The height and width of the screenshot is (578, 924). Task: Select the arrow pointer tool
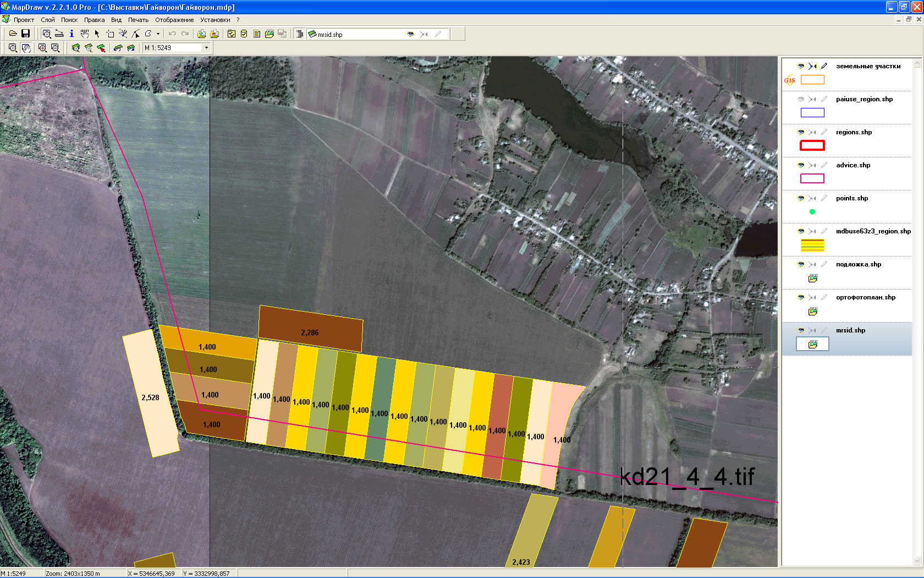tap(97, 34)
